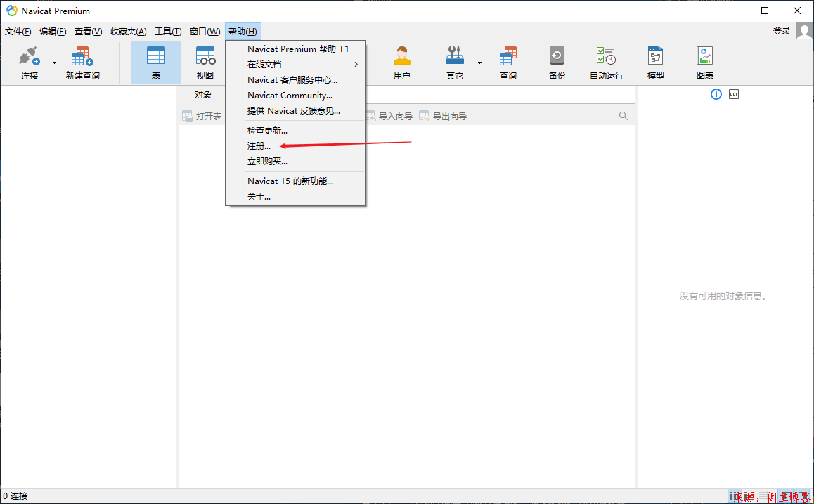Open the 查看(V) menu
Image resolution: width=814 pixels, height=504 pixels.
coord(89,32)
